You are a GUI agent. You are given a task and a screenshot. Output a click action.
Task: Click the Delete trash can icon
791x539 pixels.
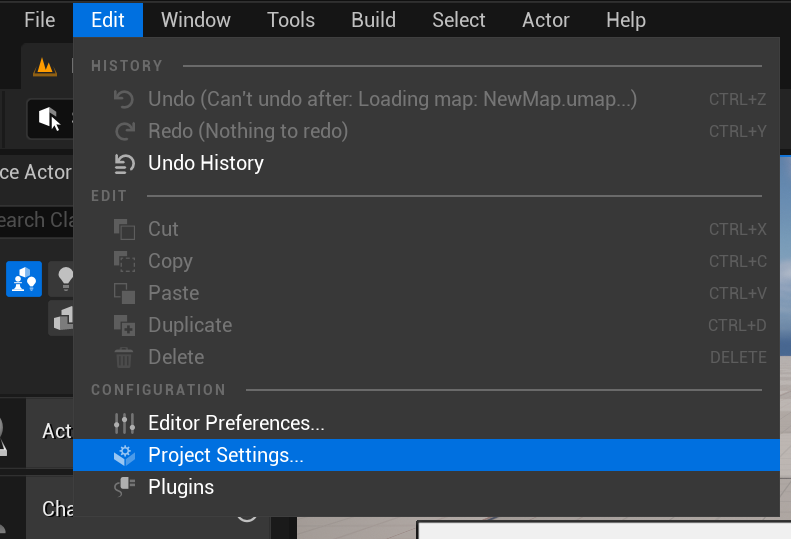click(x=124, y=357)
